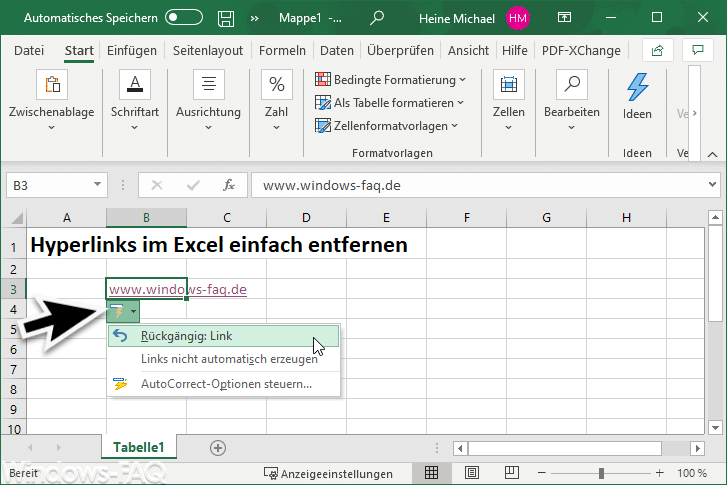This screenshot has width=727, height=485.
Task: Open the Bearbeiten search group
Action: [572, 100]
